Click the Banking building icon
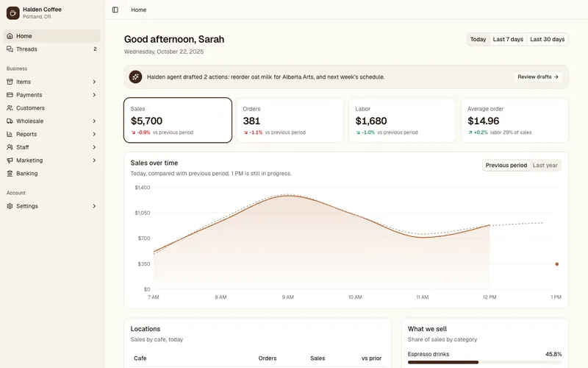Screen dimensions: 588x368 [x=10, y=174]
